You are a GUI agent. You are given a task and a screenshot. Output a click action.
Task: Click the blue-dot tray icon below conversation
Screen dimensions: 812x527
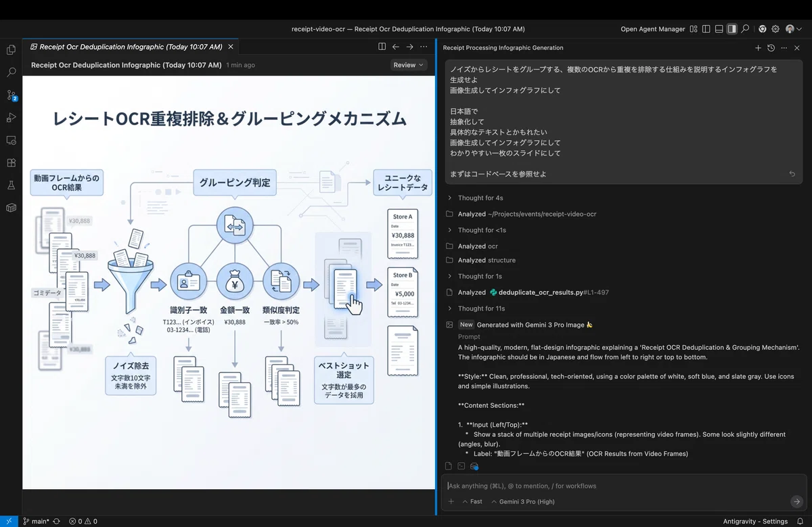pyautogui.click(x=474, y=466)
